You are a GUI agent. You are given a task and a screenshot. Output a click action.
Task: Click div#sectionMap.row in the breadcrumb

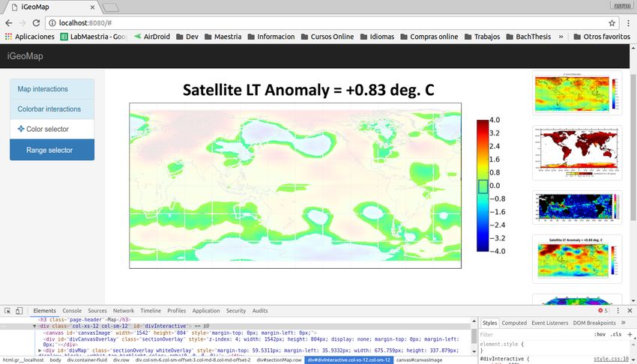[x=279, y=360]
